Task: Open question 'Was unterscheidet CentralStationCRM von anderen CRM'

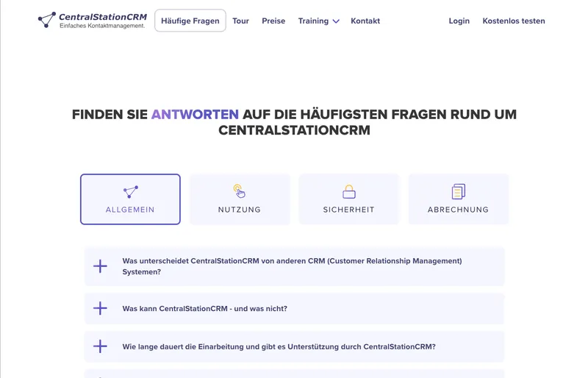Action: pyautogui.click(x=295, y=266)
